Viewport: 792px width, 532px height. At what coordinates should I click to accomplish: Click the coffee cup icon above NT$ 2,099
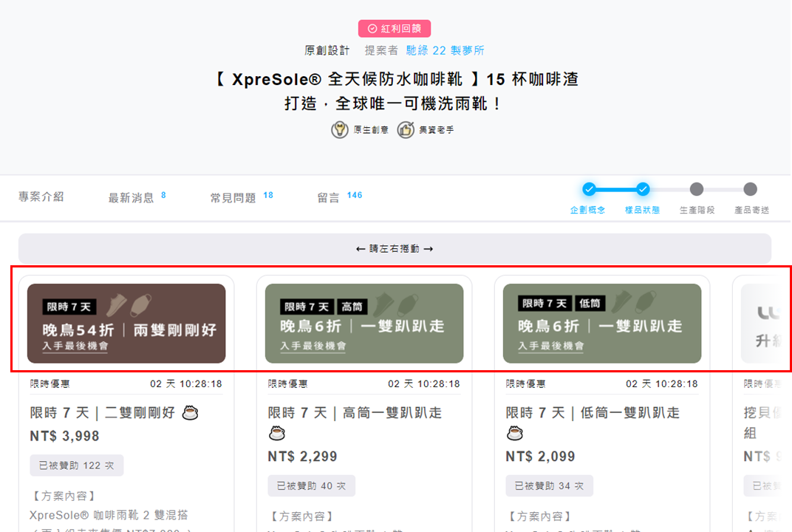[x=515, y=433]
